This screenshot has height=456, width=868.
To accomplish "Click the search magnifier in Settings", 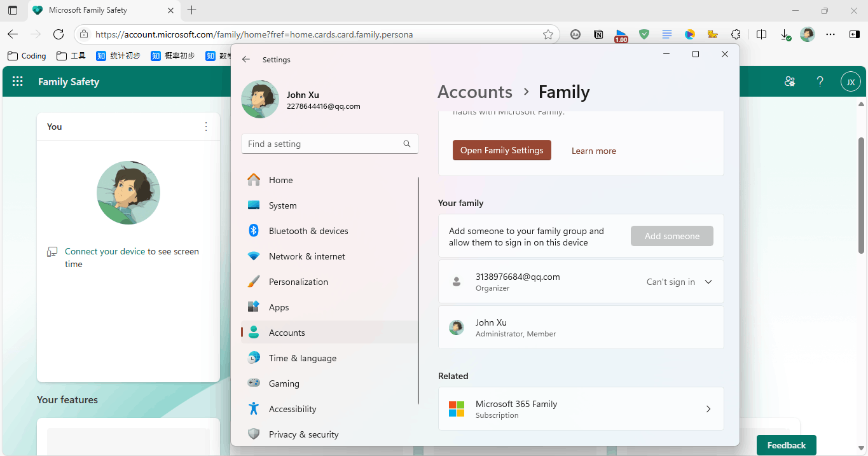I will (407, 144).
